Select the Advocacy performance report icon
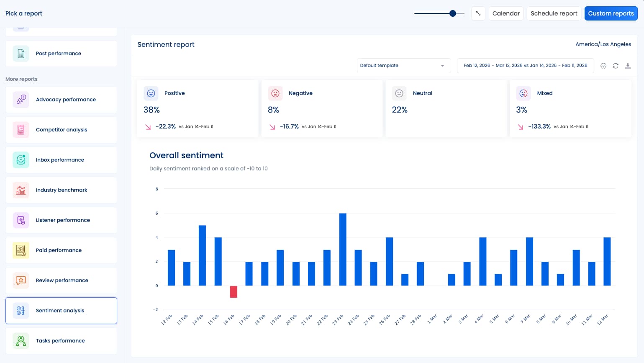Image resolution: width=644 pixels, height=363 pixels. pos(21,100)
